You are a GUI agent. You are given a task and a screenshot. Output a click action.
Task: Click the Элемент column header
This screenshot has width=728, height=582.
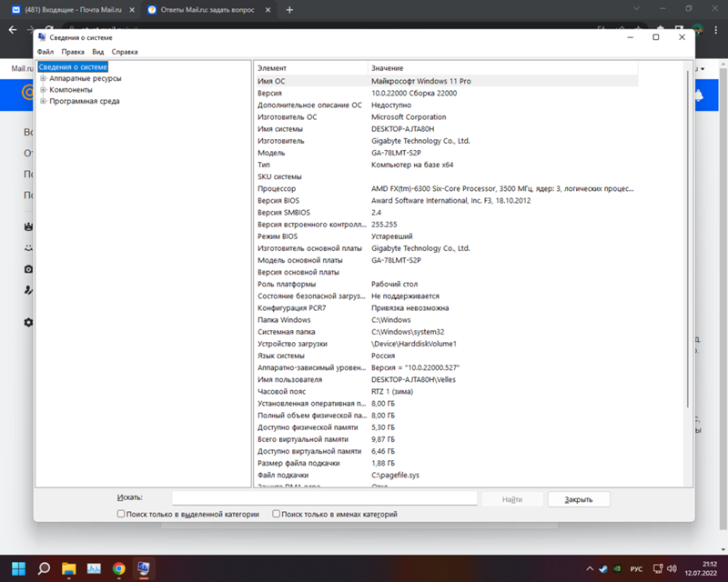pyautogui.click(x=311, y=68)
